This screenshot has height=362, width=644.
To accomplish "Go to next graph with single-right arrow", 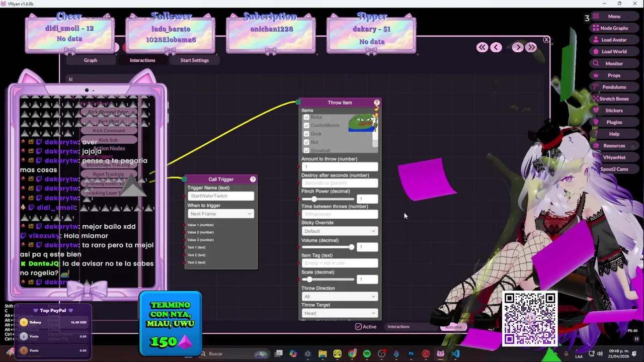I will click(x=518, y=47).
